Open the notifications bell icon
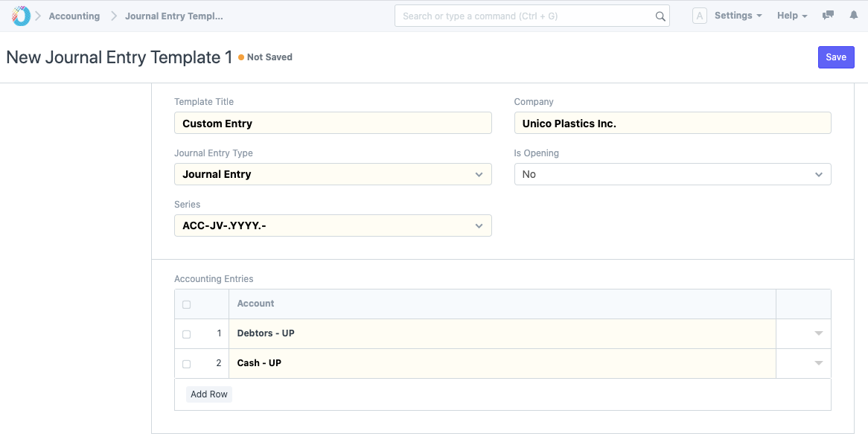Viewport: 868px width, 448px height. pyautogui.click(x=853, y=16)
